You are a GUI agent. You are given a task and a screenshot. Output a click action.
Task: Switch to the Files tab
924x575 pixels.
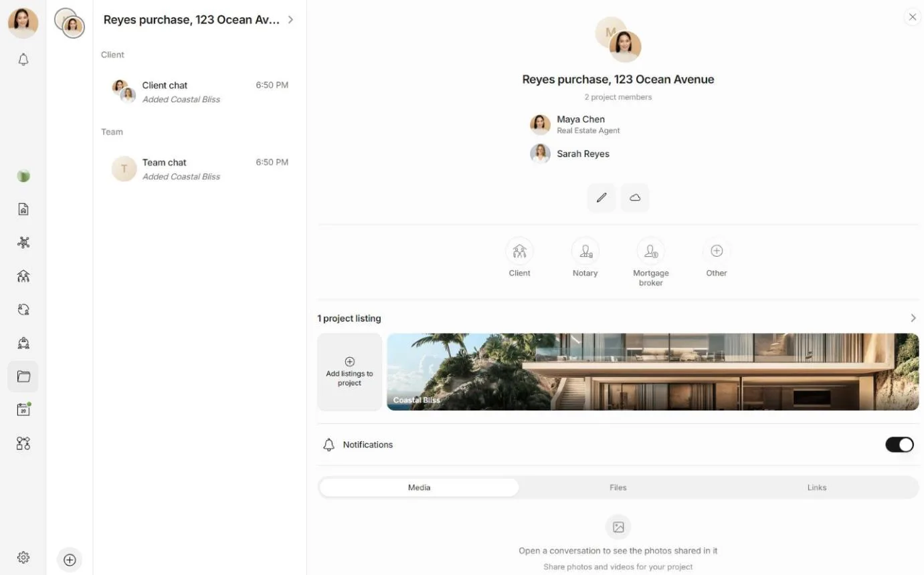(x=618, y=487)
